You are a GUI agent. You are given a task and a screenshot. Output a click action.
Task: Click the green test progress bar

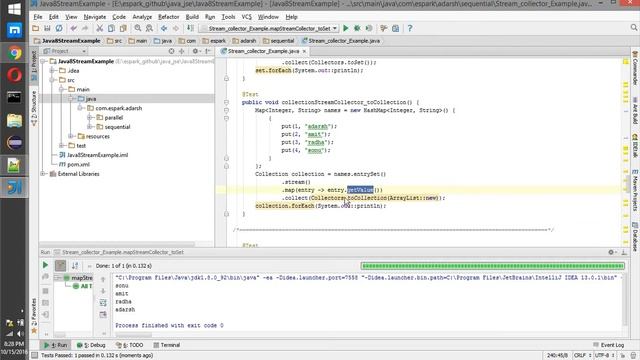pyautogui.click(x=493, y=266)
